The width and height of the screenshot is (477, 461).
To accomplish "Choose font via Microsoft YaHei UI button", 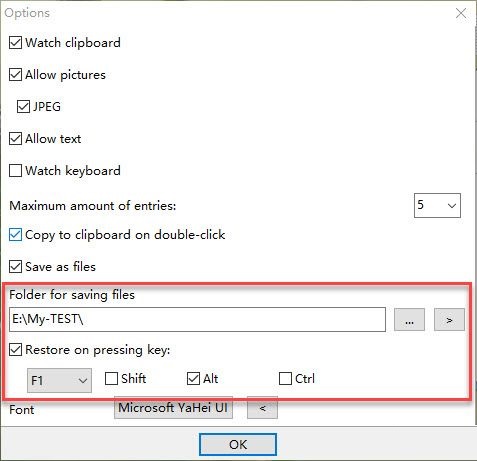I will click(x=173, y=408).
